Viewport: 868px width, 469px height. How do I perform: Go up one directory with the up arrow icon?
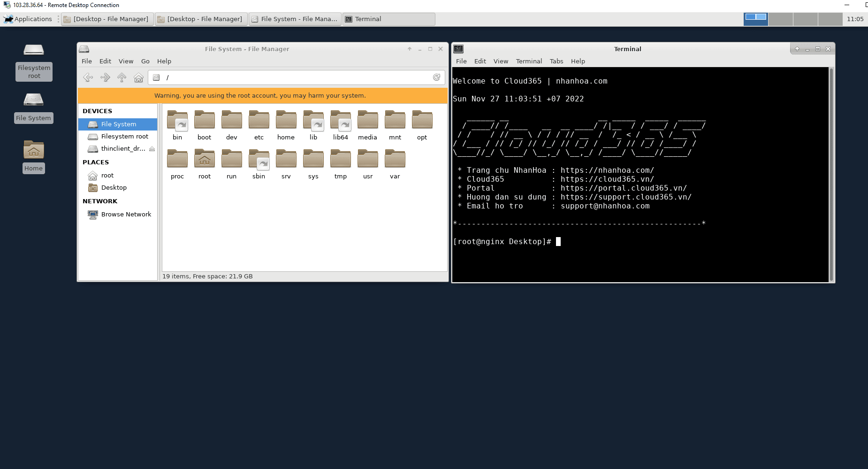point(122,77)
